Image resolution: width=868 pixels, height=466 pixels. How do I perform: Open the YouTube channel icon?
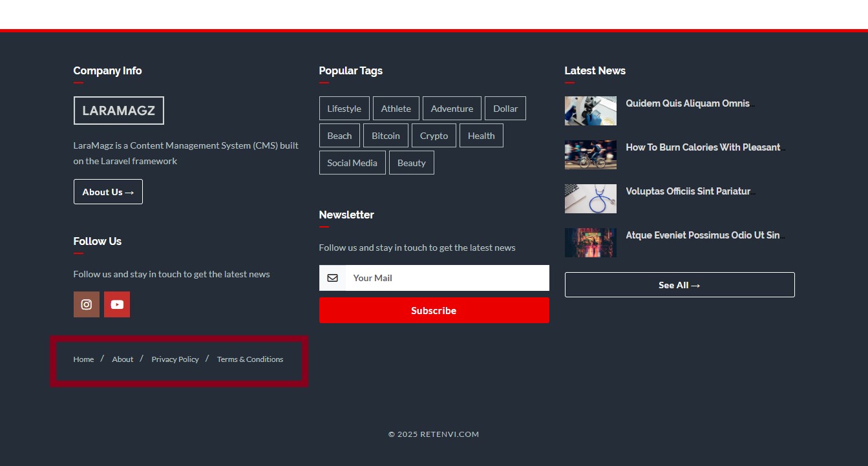pos(117,304)
